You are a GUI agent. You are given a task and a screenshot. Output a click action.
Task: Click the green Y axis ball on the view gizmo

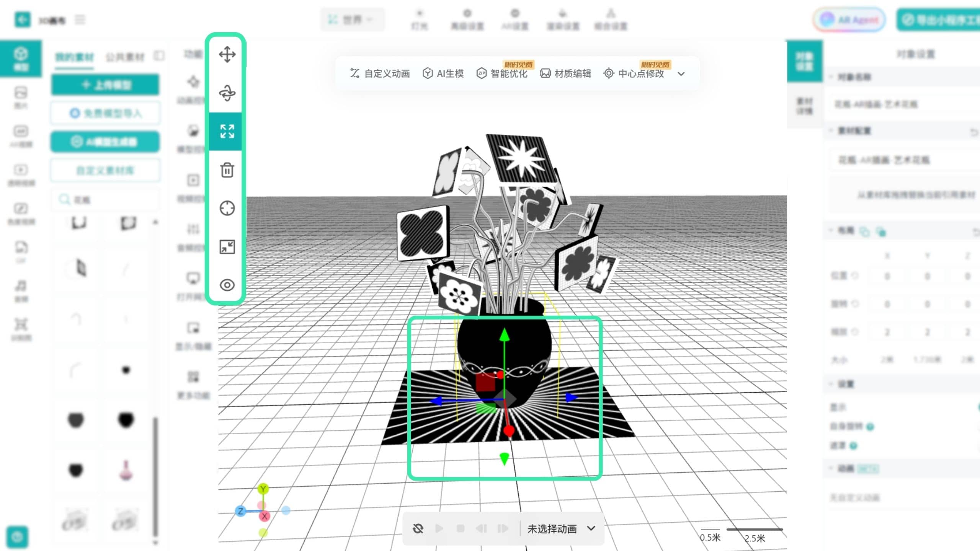coord(263,489)
